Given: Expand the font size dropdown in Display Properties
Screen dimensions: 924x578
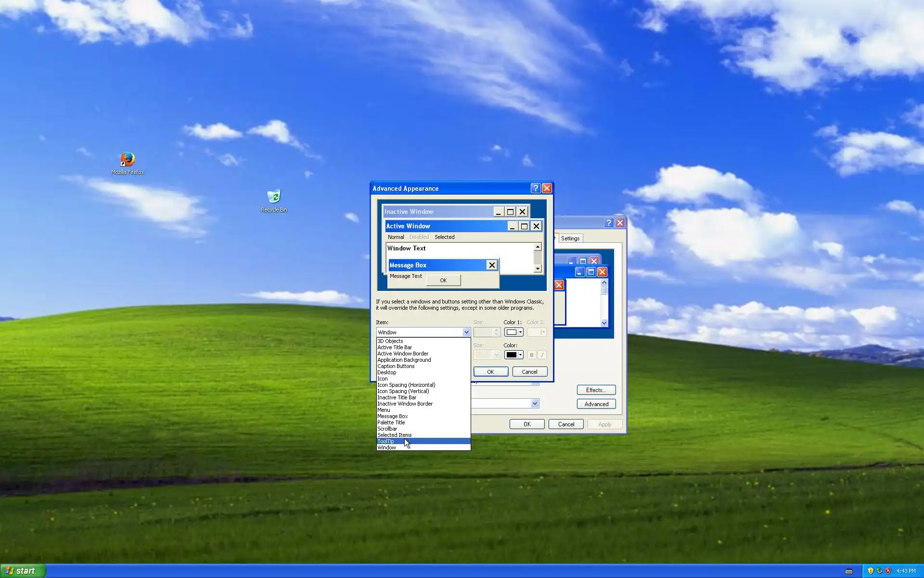Looking at the screenshot, I should click(x=535, y=404).
